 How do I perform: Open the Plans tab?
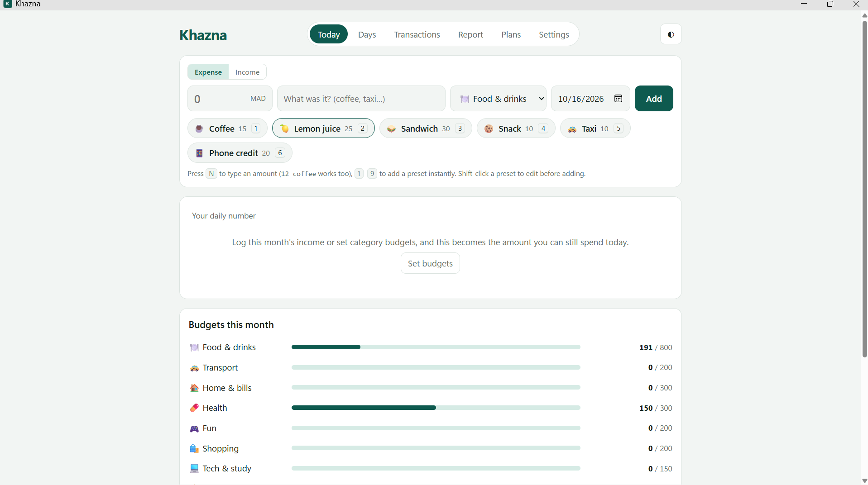(511, 34)
